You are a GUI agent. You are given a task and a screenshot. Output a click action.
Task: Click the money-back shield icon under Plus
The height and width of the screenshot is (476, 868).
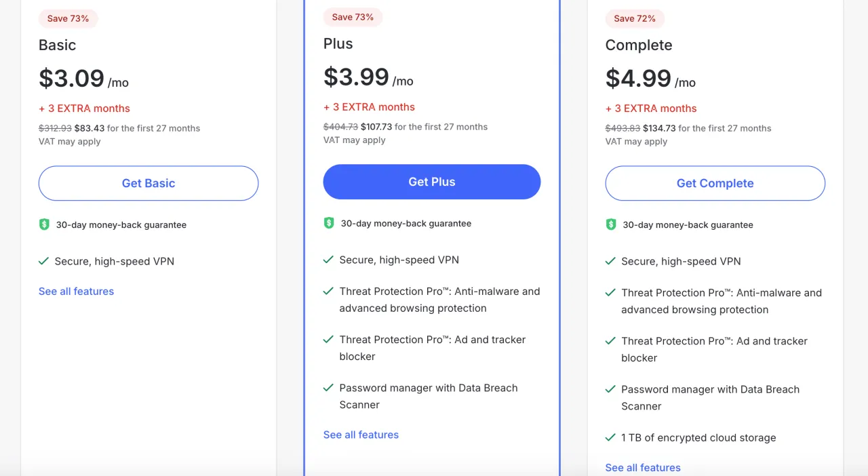point(329,223)
